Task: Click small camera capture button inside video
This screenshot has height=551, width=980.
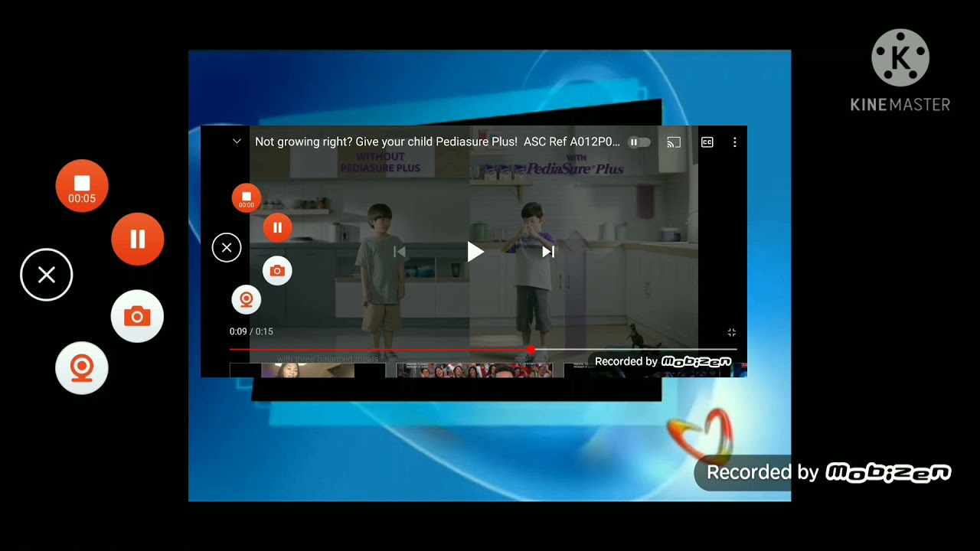Action: coord(277,271)
